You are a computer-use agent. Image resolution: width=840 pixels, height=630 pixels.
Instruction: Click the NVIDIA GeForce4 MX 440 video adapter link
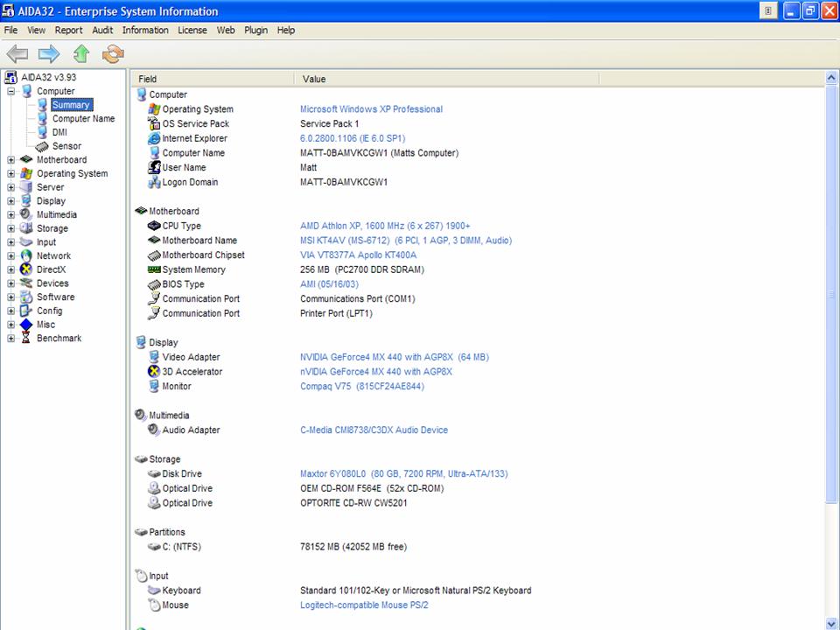pyautogui.click(x=395, y=357)
